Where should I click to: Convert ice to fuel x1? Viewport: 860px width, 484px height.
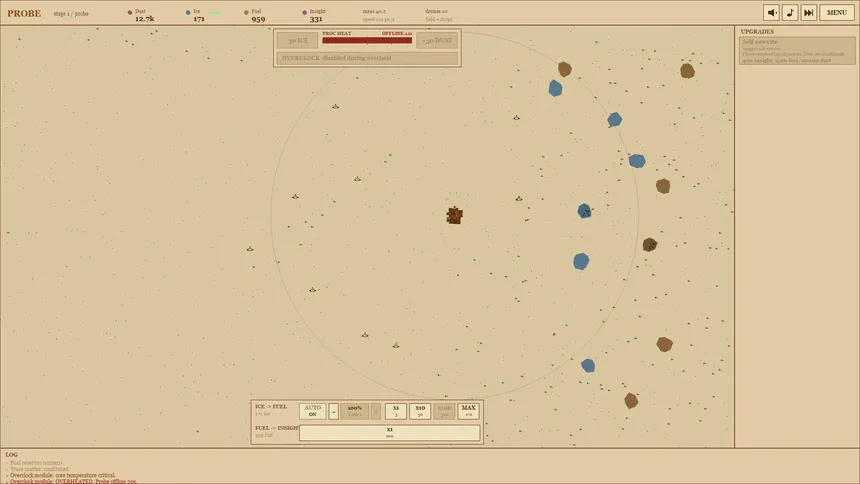pyautogui.click(x=395, y=411)
